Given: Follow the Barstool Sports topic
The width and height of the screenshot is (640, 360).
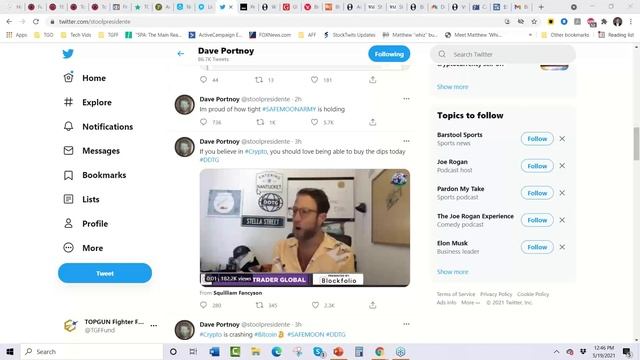Looking at the screenshot, I should [x=537, y=139].
